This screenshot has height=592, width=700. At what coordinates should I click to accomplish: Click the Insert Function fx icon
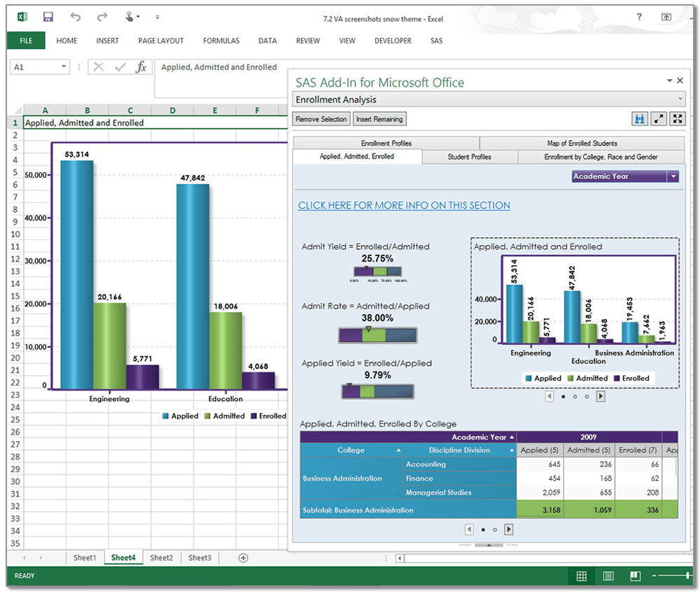pos(141,67)
